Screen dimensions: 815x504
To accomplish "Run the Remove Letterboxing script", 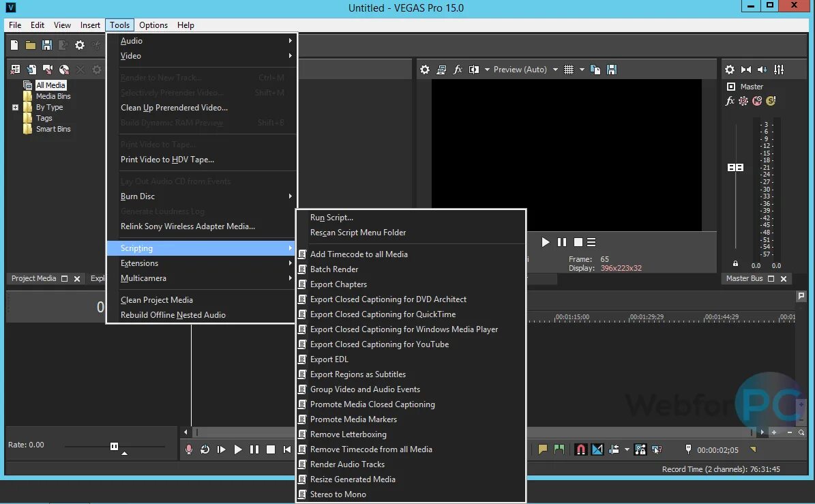I will (411, 434).
